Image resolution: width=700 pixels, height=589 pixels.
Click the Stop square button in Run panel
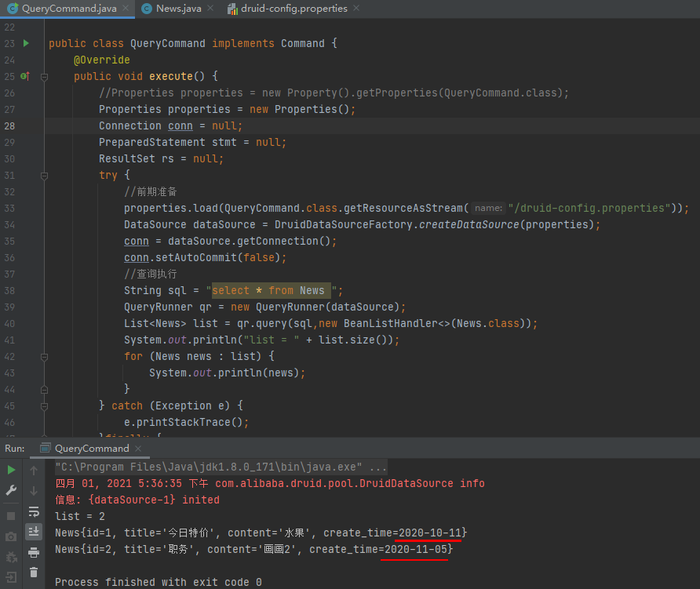(11, 516)
